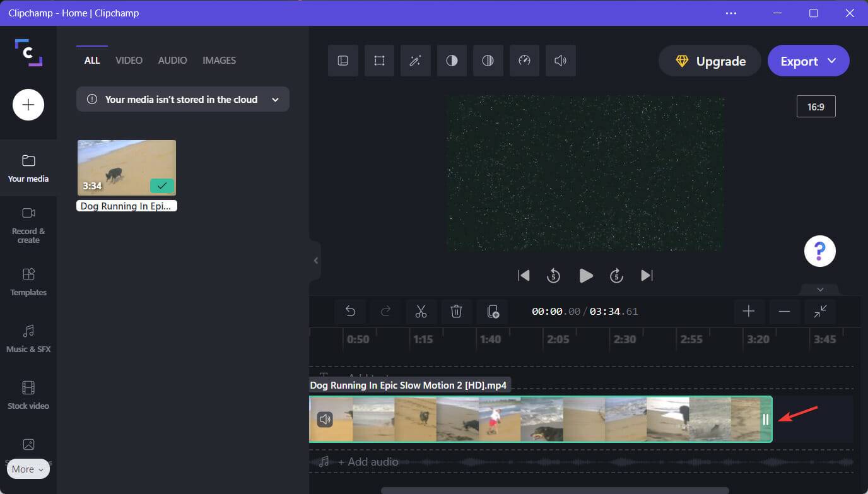Split the clip with the scissors tool

(421, 311)
